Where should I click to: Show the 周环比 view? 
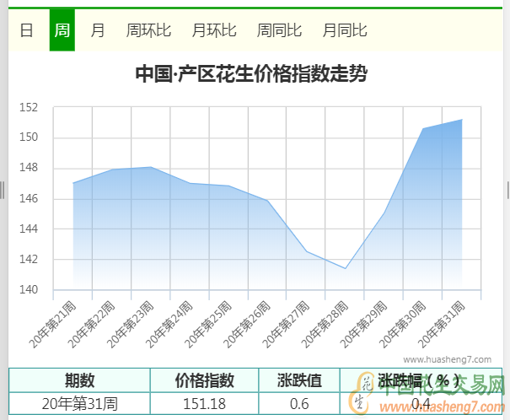pos(148,30)
